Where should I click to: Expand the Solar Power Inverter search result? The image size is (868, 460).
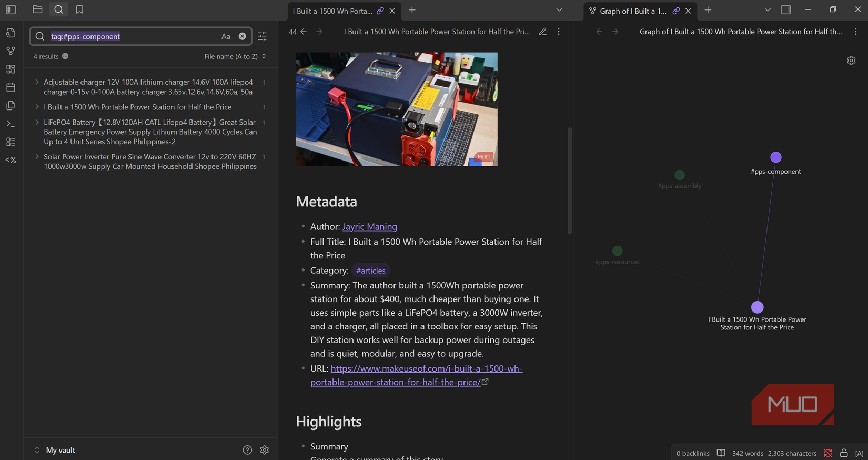[37, 157]
